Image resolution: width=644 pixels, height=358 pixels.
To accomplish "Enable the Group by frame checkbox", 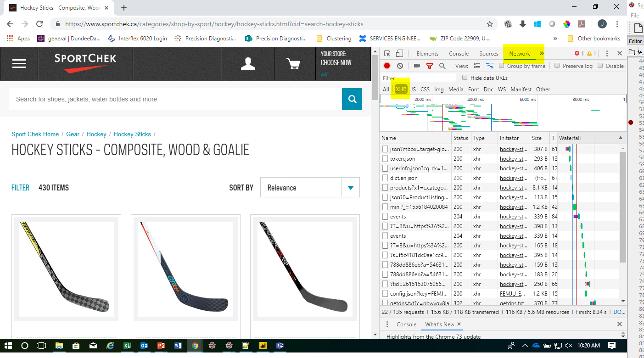I will pyautogui.click(x=502, y=66).
